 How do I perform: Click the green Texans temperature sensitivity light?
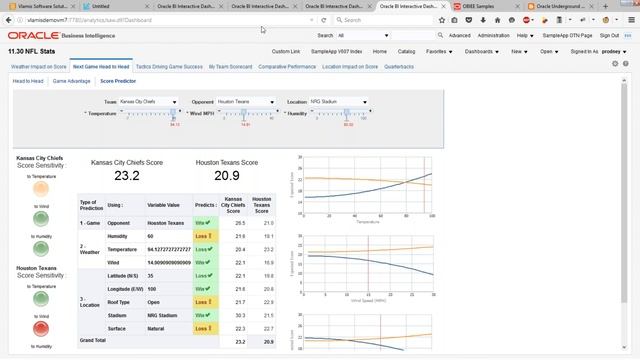[41, 299]
